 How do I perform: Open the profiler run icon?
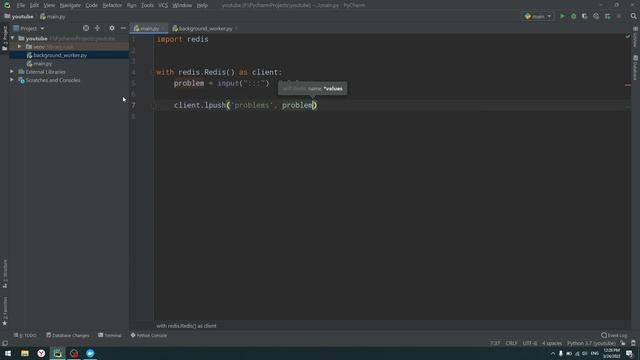(596, 16)
